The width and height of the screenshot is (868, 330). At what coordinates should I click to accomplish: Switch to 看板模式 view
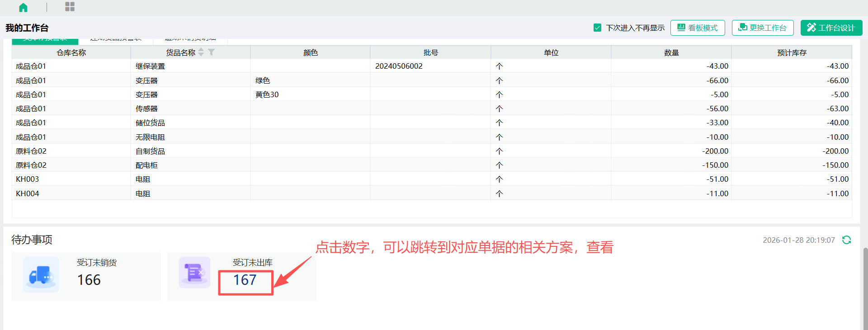click(x=697, y=28)
